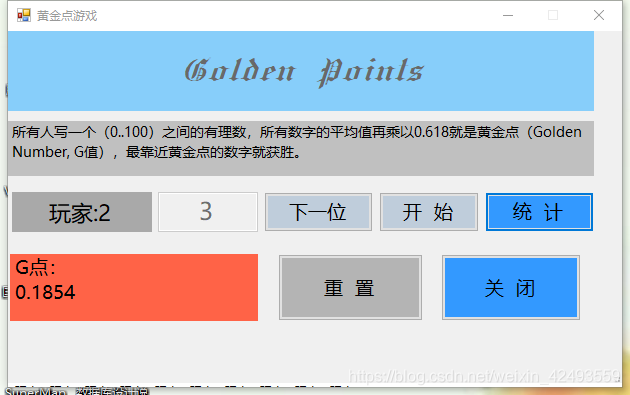
Task: Minimize the 黄金点游戏 window
Action: pyautogui.click(x=508, y=15)
